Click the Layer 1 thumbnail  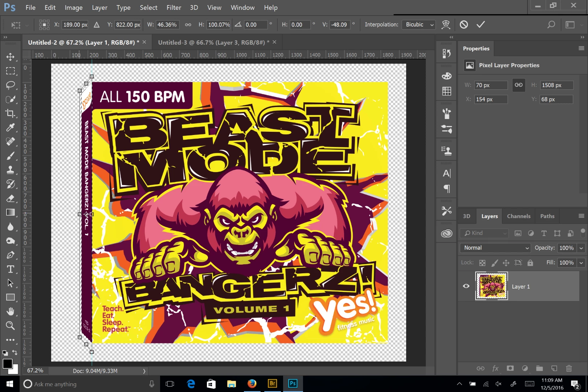[491, 286]
